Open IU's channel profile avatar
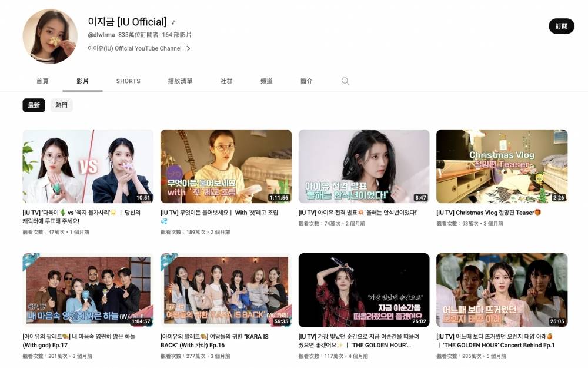 (50, 37)
